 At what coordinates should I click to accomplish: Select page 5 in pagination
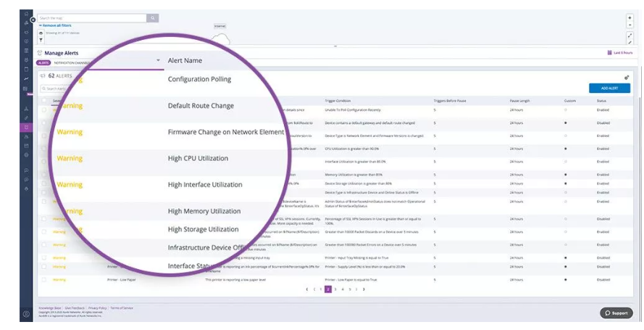click(349, 289)
